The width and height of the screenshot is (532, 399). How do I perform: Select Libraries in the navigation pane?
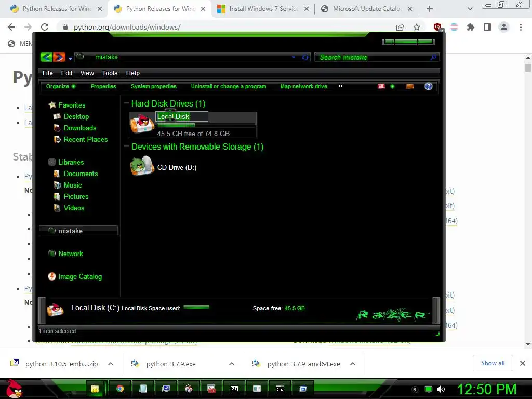[71, 162]
